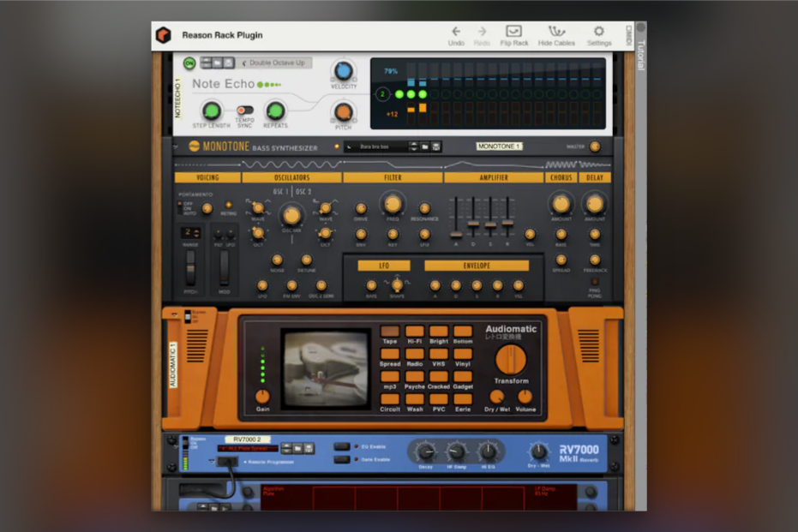Click the Audiomatic Transform knob

click(x=511, y=360)
